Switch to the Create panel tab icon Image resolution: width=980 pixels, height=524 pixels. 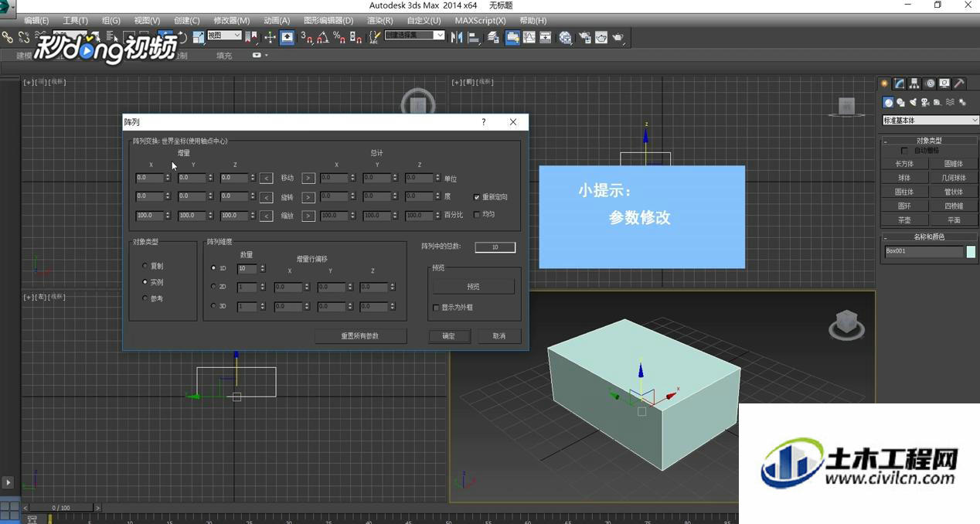tap(885, 83)
